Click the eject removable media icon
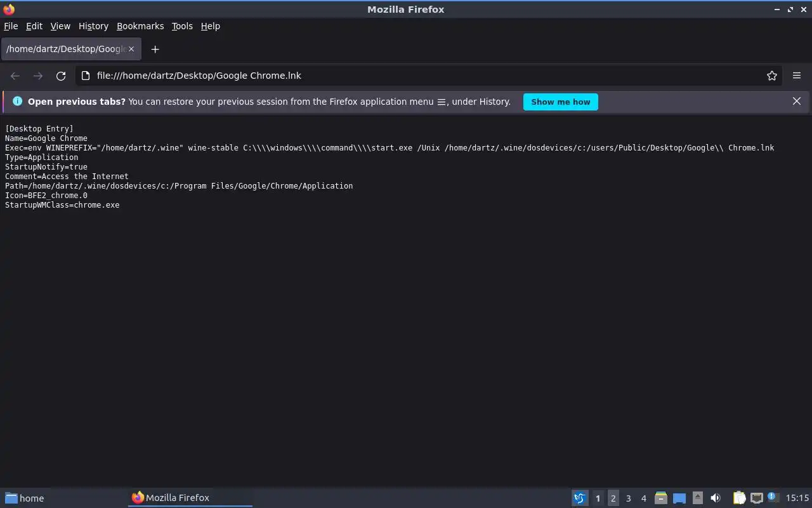 697,498
